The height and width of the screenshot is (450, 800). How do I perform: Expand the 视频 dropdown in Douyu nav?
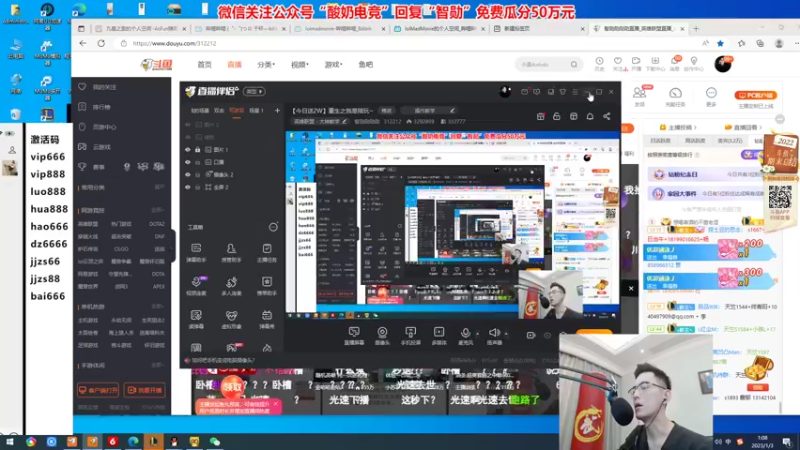[x=299, y=65]
